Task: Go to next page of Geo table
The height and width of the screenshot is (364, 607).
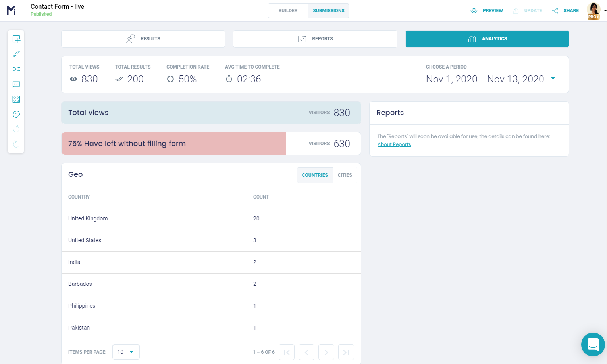Action: coord(326,352)
